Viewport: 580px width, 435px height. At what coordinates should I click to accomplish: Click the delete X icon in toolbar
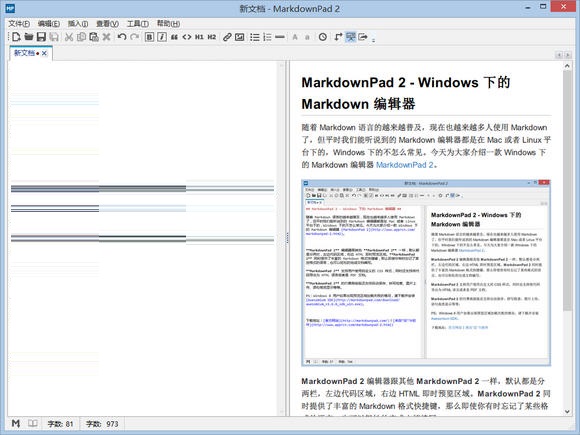point(107,37)
